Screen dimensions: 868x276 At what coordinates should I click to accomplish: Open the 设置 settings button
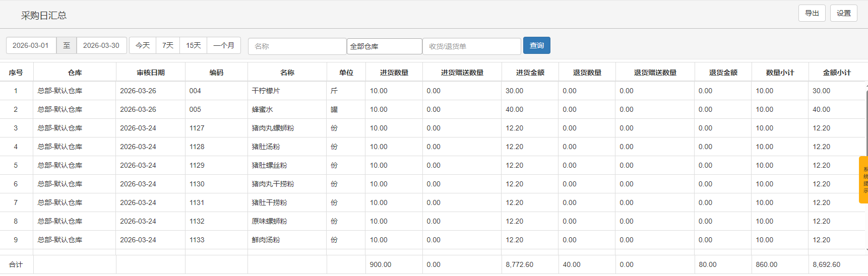(x=843, y=13)
